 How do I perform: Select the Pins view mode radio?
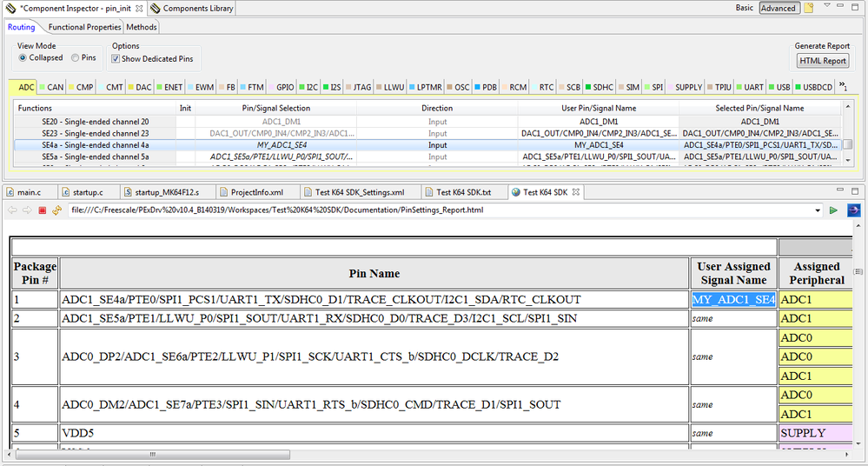76,57
